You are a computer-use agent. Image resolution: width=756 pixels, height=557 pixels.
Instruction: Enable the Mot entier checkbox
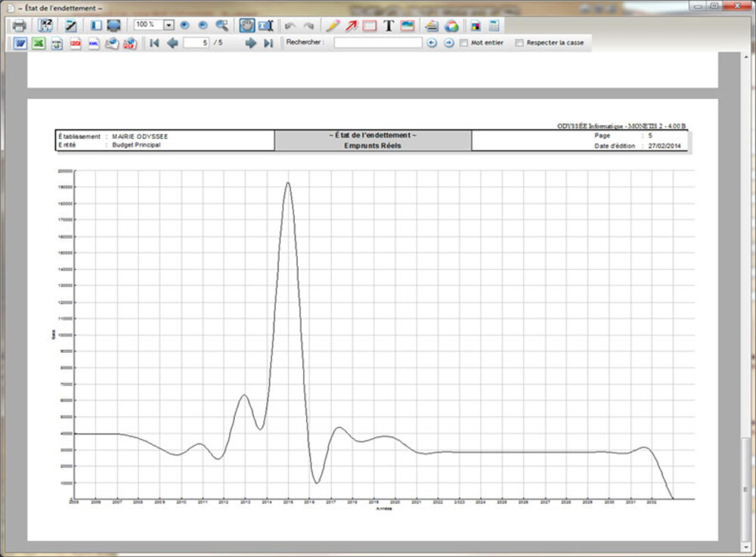pyautogui.click(x=464, y=43)
